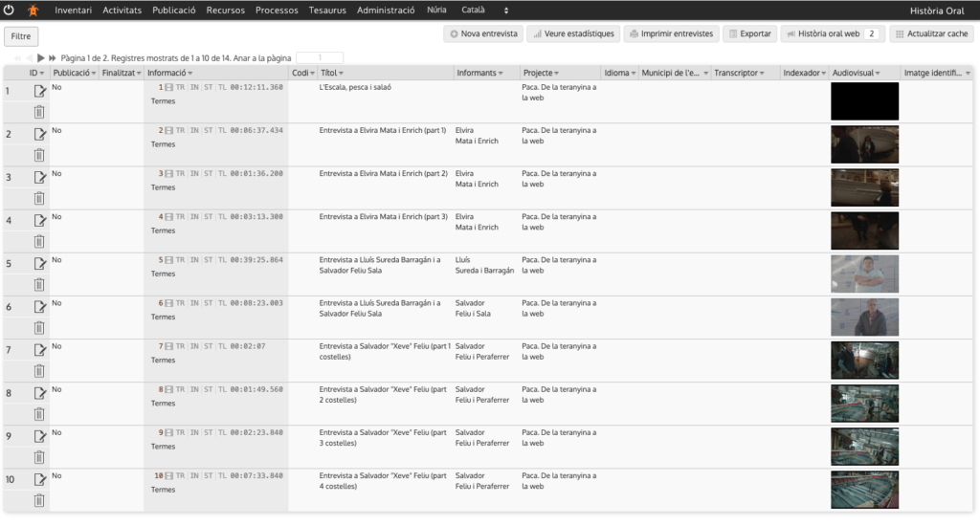This screenshot has width=980, height=526.
Task: Click the Exportar button
Action: pos(748,33)
